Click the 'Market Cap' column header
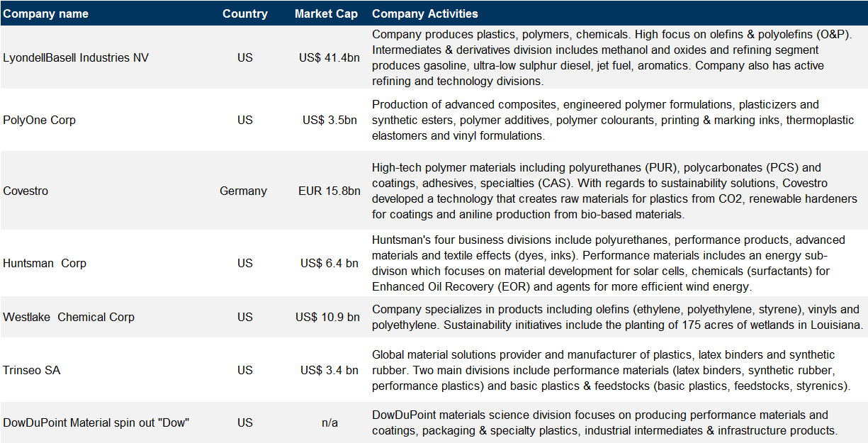The height and width of the screenshot is (443, 868). tap(327, 13)
